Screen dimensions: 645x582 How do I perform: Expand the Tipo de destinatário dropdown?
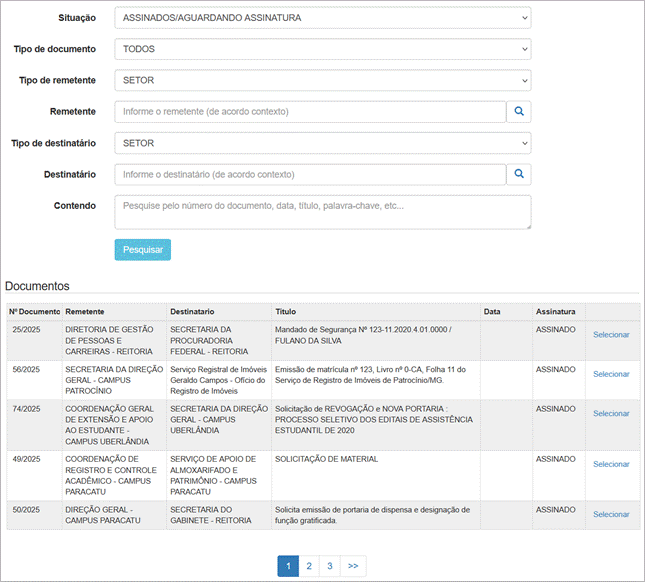pyautogui.click(x=322, y=144)
